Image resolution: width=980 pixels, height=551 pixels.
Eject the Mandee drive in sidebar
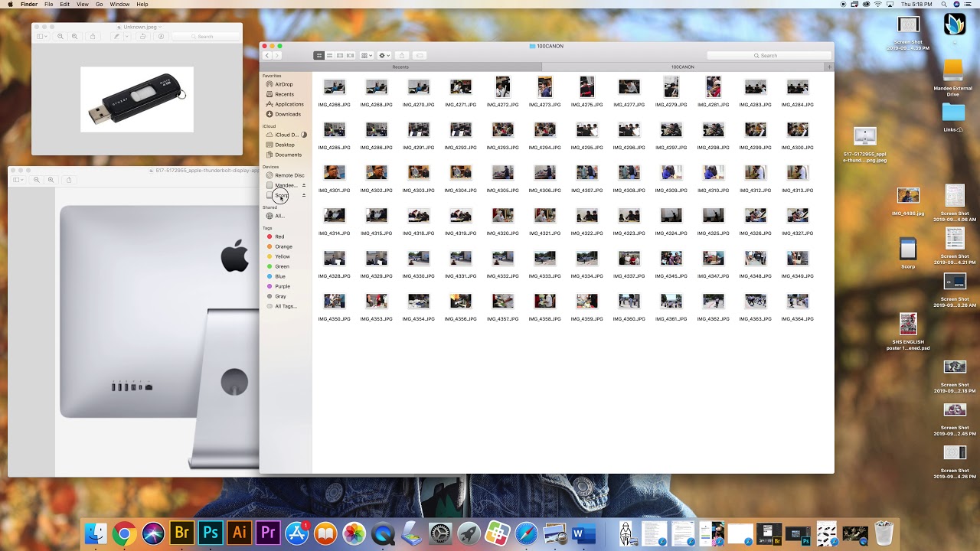click(x=304, y=185)
